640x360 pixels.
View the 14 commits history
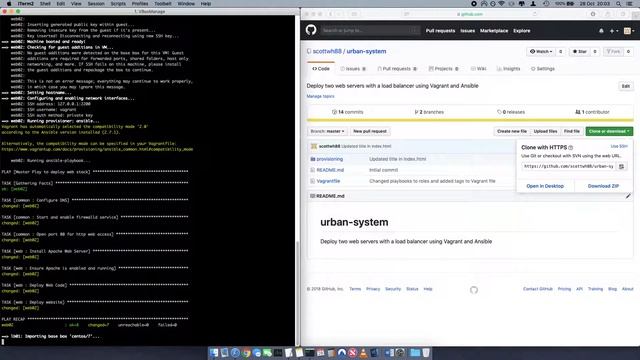(347, 112)
